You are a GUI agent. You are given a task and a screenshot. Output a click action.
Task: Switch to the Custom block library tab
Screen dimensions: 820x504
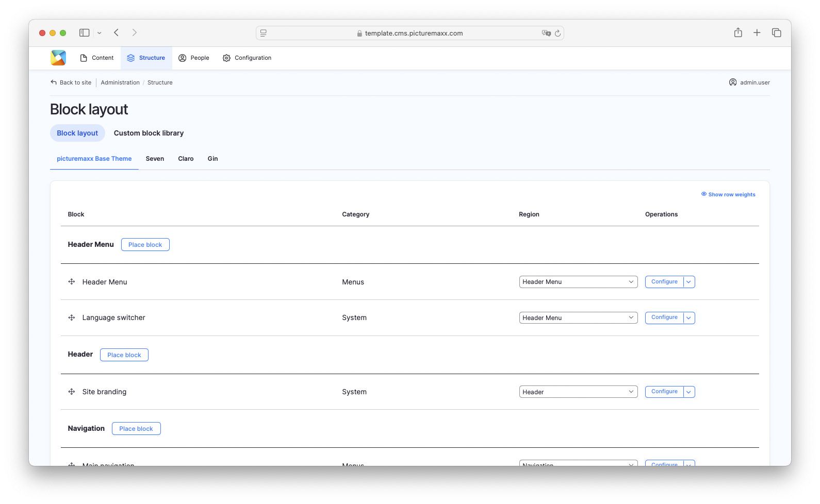(149, 133)
